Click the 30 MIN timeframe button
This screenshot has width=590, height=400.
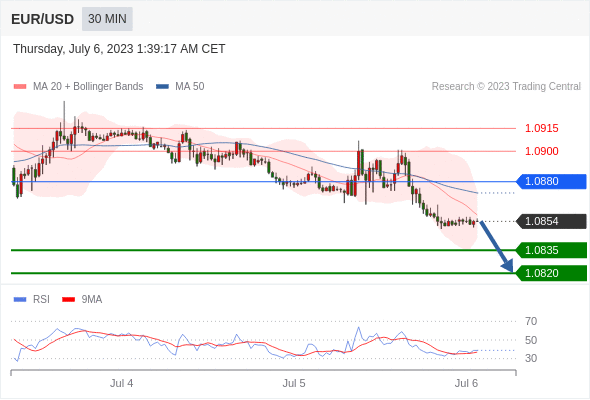107,19
